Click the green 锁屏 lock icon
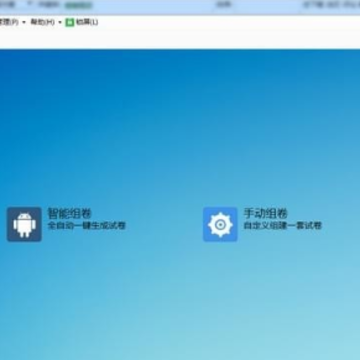360x360 pixels. [70, 22]
